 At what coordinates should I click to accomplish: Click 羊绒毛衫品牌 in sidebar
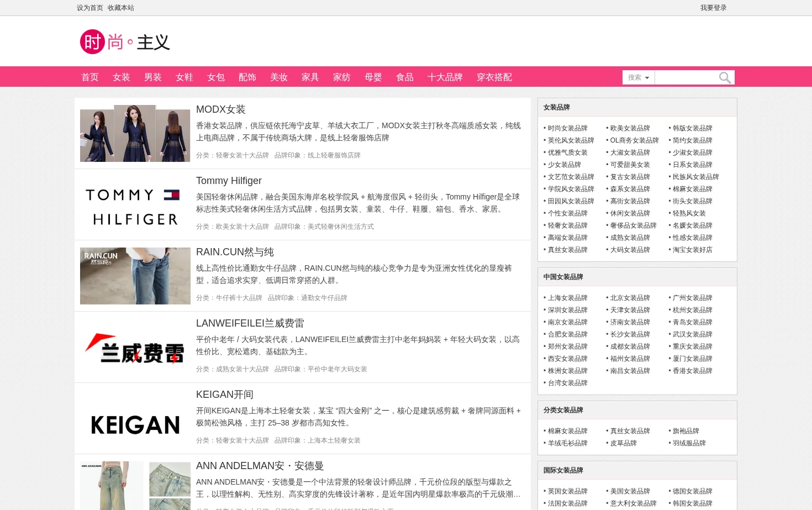pyautogui.click(x=568, y=443)
